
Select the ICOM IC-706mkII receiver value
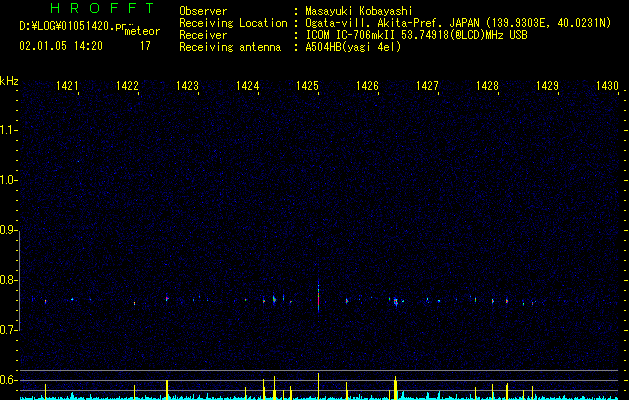416,35
